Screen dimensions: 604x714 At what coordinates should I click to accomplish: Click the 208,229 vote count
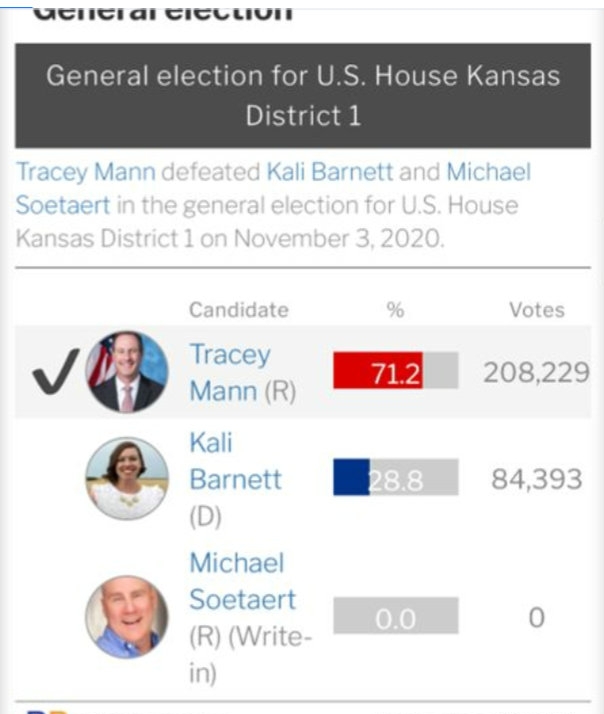tap(536, 373)
